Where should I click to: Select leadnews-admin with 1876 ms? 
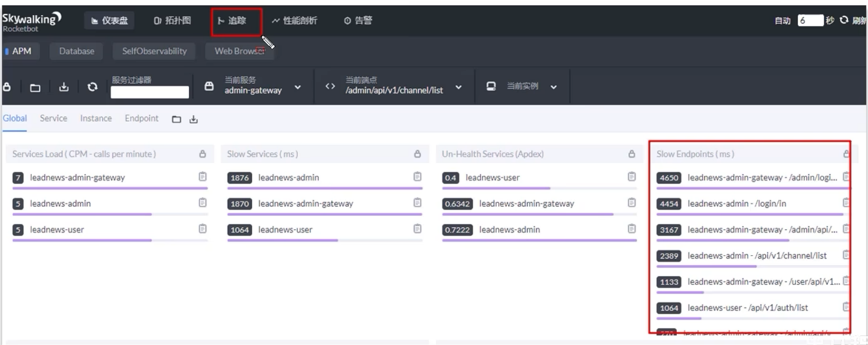(289, 177)
